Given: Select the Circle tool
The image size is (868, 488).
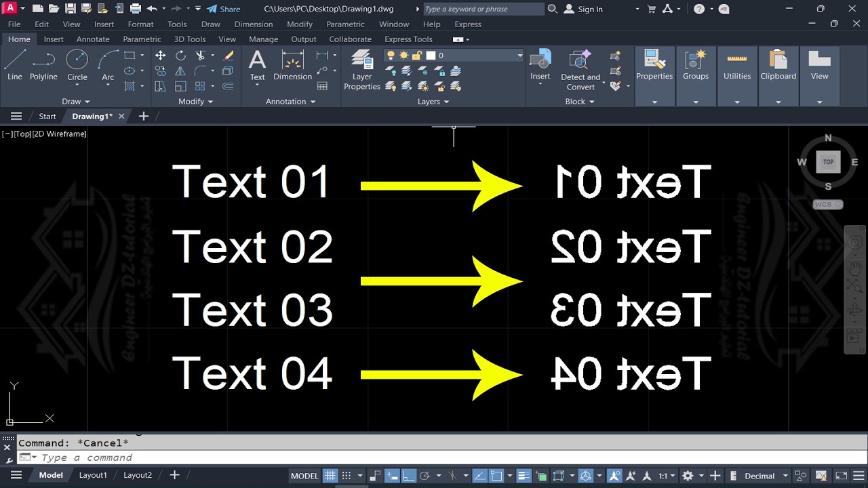Looking at the screenshot, I should [x=77, y=66].
